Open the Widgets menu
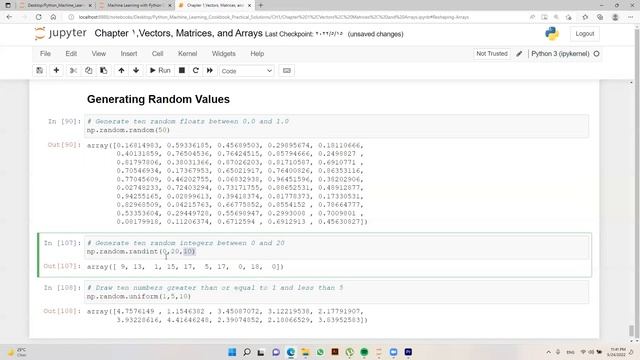640x360 pixels. pos(224,53)
